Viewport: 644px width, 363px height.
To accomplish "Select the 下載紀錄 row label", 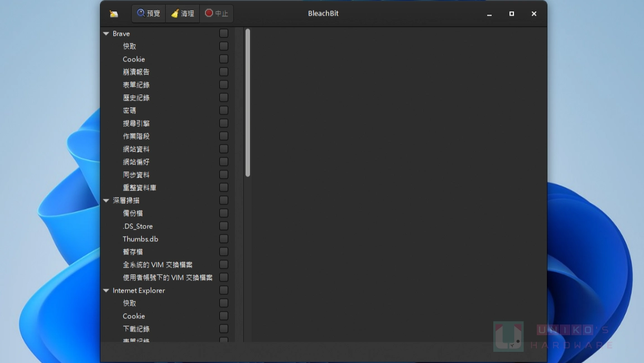I will point(136,329).
